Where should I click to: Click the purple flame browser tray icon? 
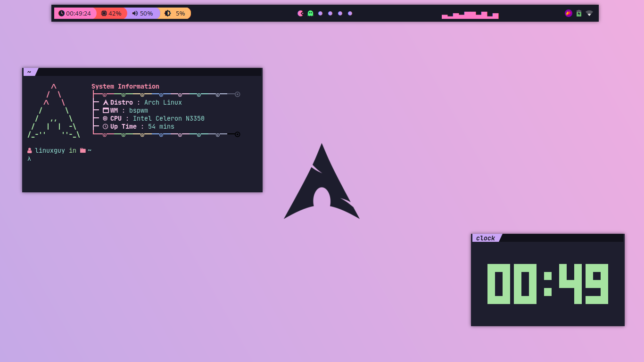568,13
